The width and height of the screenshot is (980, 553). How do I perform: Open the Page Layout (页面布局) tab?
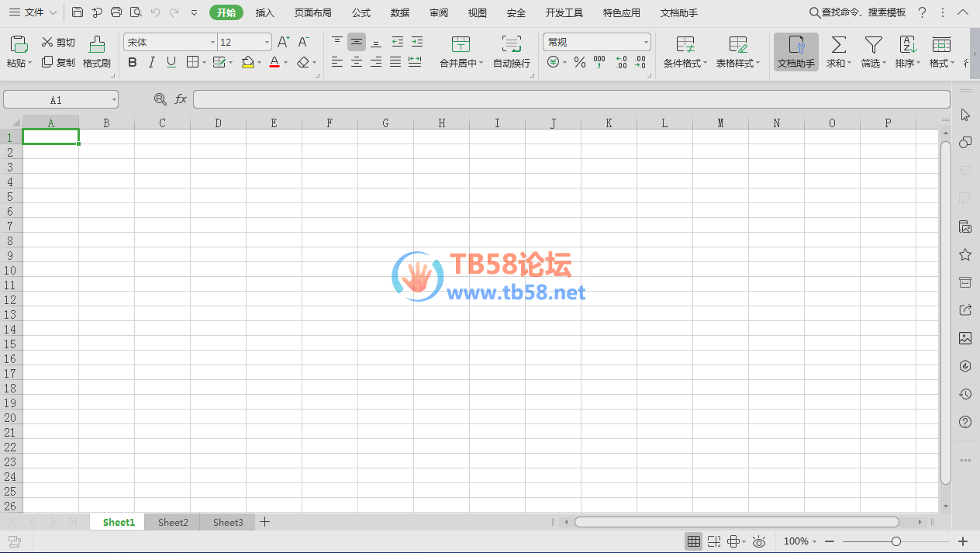click(x=313, y=12)
